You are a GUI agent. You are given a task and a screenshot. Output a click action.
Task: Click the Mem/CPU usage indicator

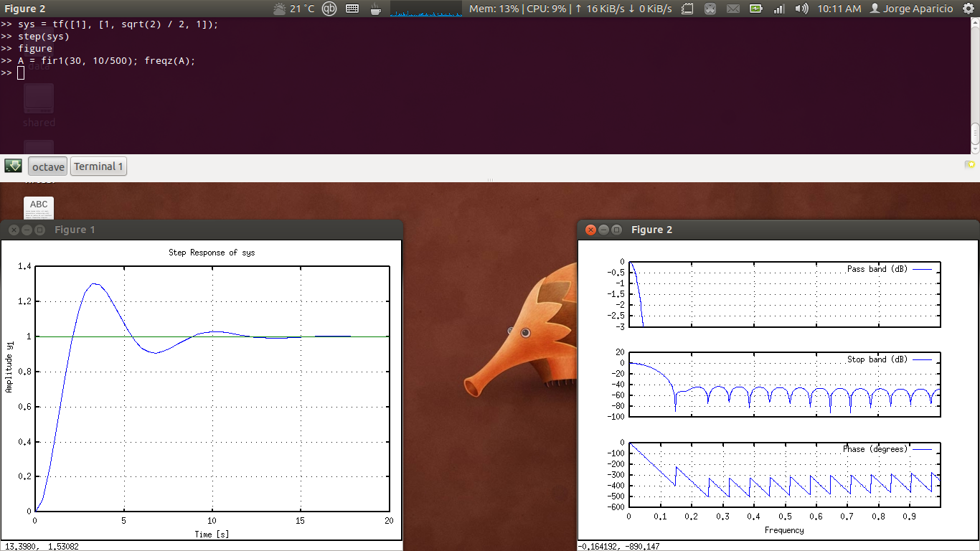coord(519,9)
